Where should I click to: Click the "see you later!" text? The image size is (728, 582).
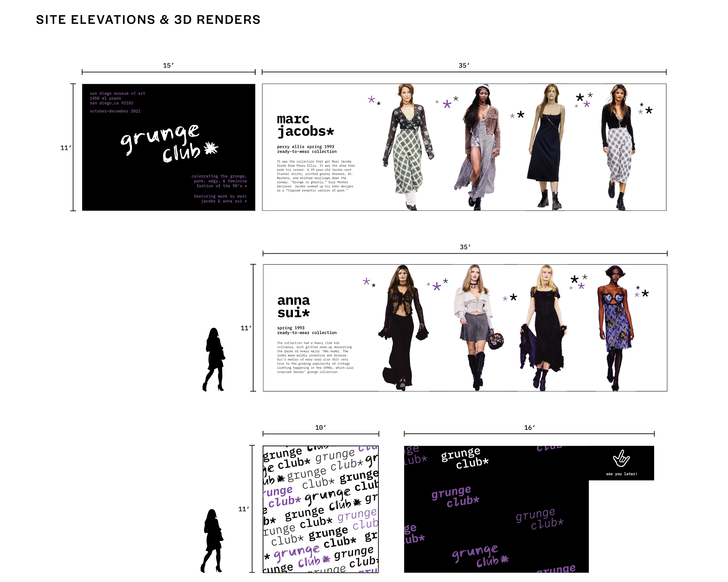pos(621,474)
